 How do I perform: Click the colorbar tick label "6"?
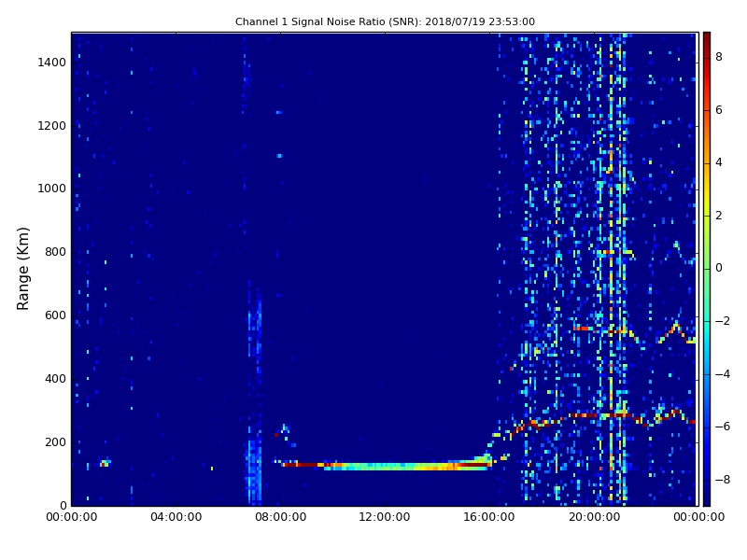[719, 110]
